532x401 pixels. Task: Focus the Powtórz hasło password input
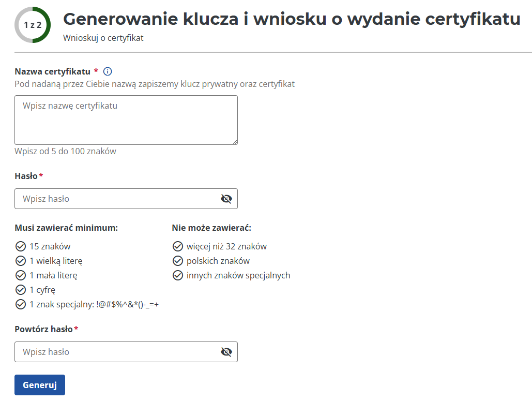click(x=103, y=351)
